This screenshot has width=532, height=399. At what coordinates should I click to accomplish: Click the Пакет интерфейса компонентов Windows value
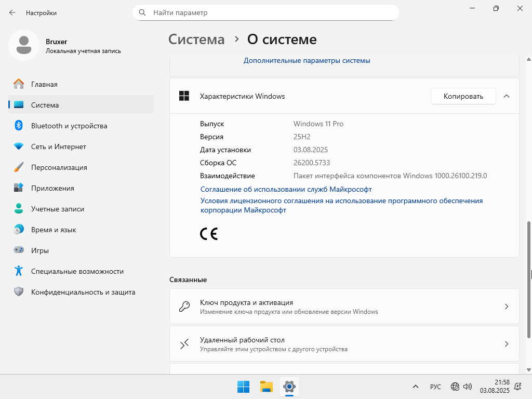click(390, 176)
